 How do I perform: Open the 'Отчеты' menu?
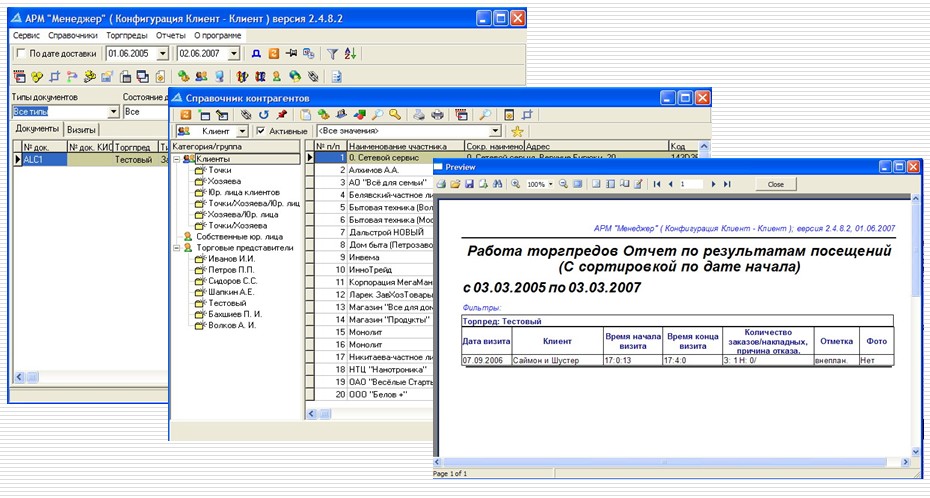171,36
